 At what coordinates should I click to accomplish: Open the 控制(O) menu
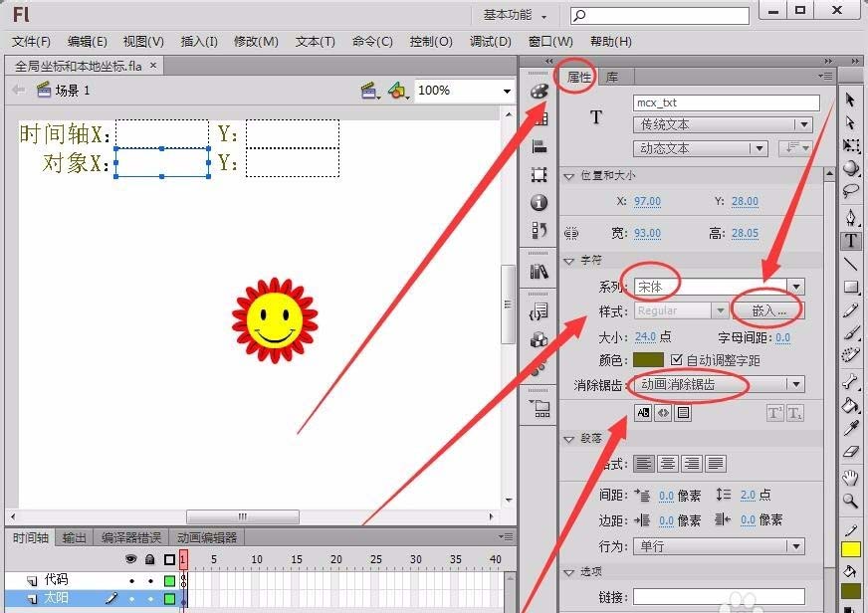(431, 42)
